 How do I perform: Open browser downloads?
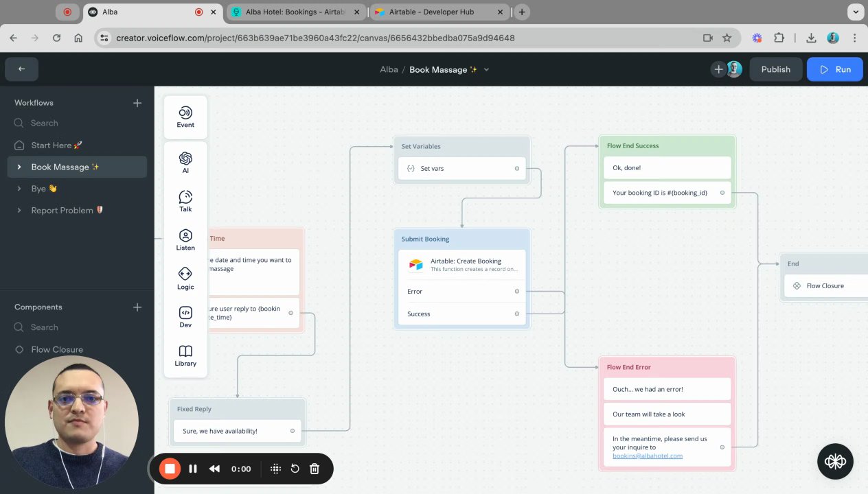point(811,38)
